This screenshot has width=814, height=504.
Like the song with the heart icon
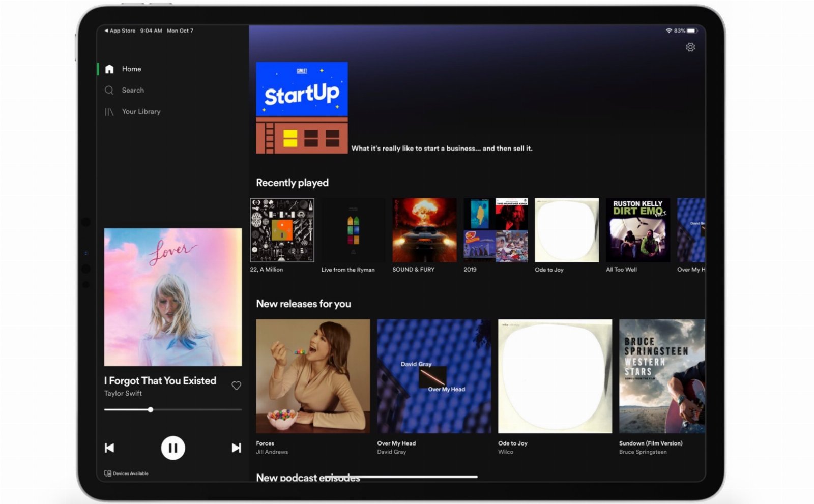[x=236, y=386]
